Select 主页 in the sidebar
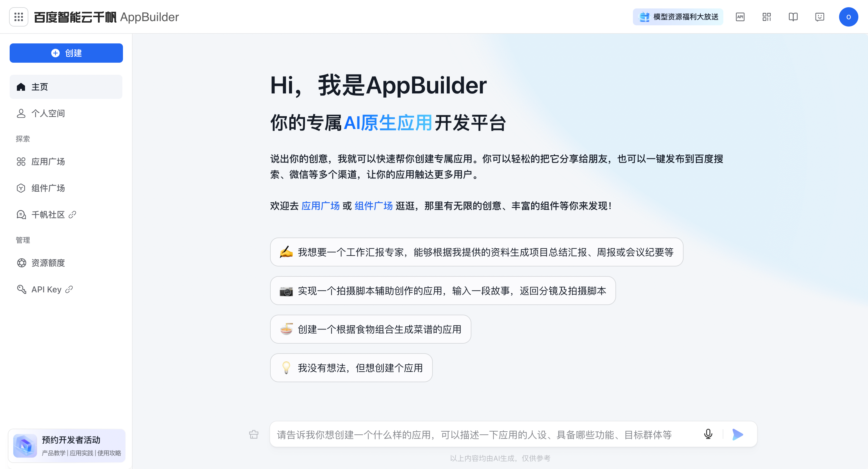The image size is (868, 469). pyautogui.click(x=66, y=87)
